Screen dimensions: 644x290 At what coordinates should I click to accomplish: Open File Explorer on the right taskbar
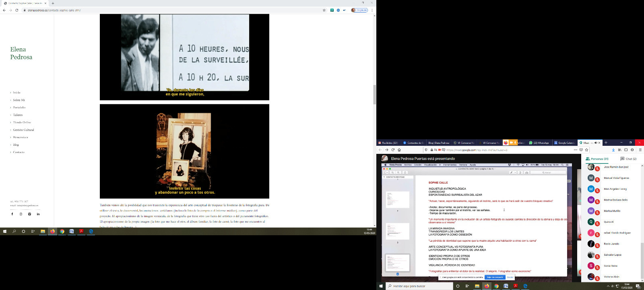coord(477,286)
